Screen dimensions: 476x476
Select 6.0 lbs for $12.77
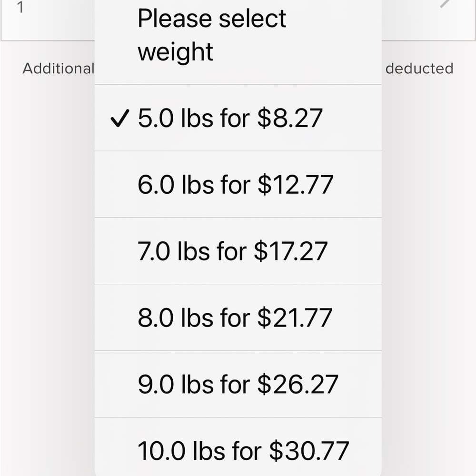[236, 184]
